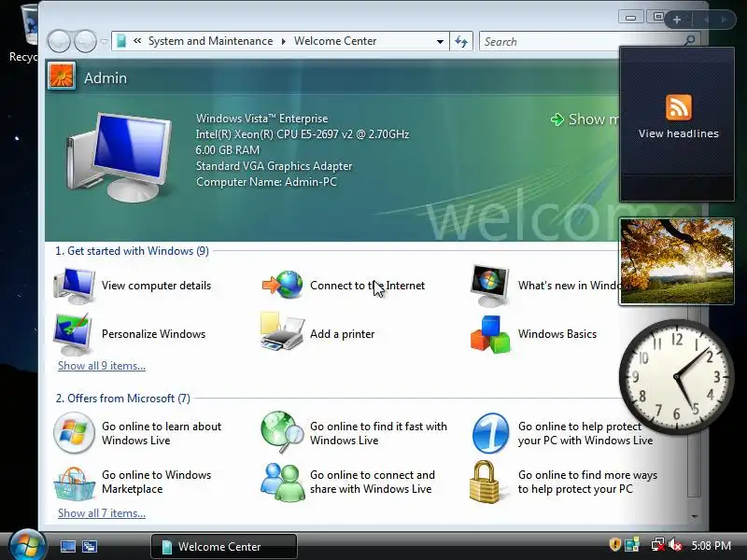Click the RSS View headlines gadget icon
Viewport: 747px width, 560px height.
pos(679,107)
